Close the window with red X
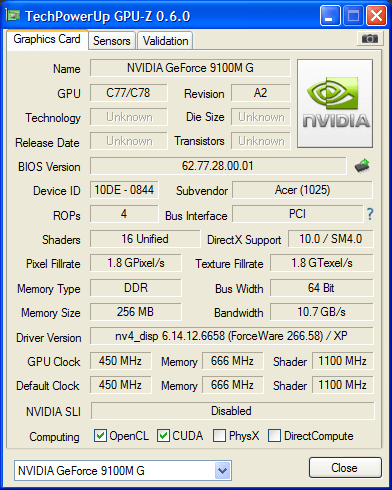392x490 pixels. [x=376, y=15]
